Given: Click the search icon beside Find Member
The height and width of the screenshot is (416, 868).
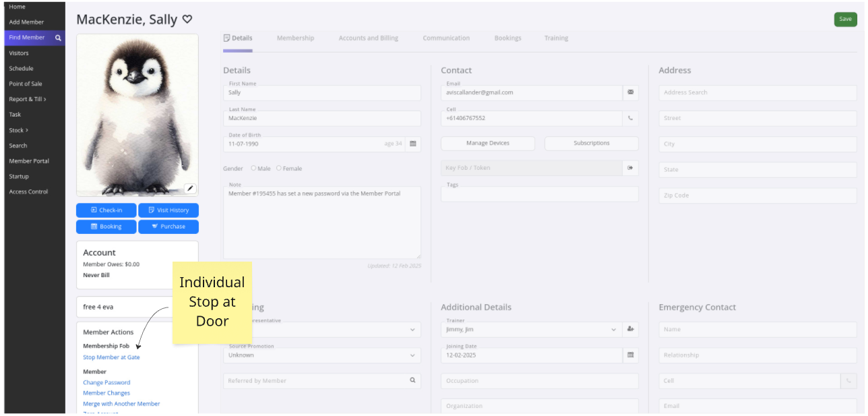Looking at the screenshot, I should [x=58, y=38].
